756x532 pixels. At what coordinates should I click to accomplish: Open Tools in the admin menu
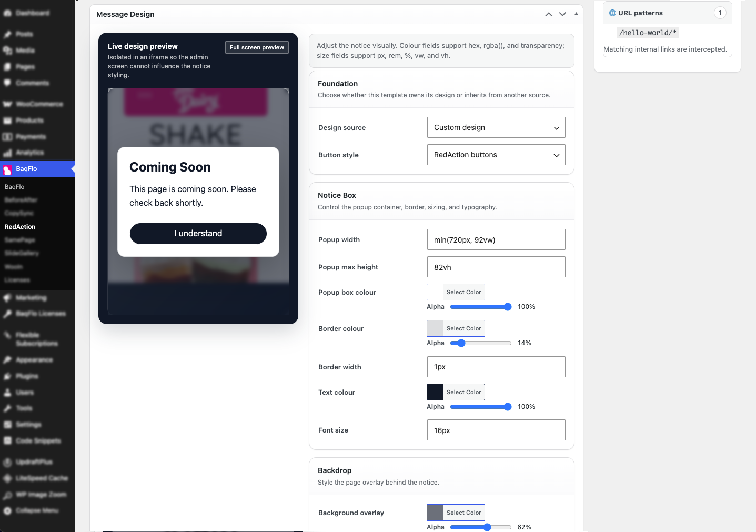point(24,408)
